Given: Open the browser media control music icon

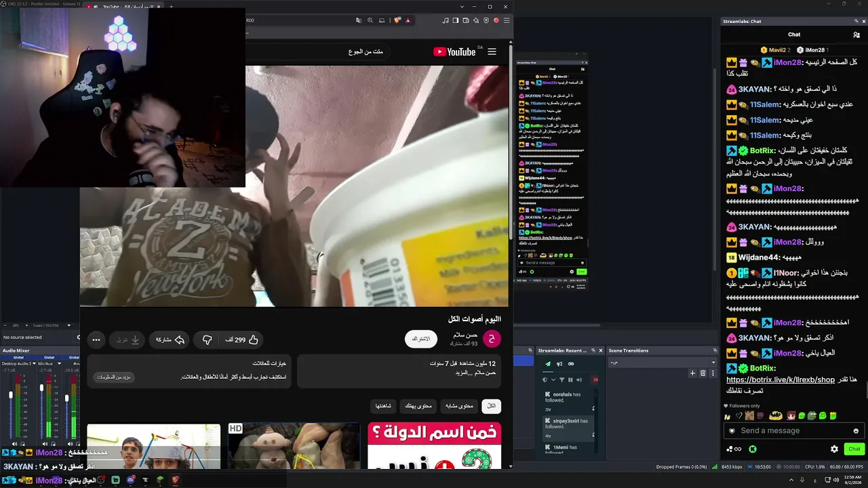Looking at the screenshot, I should pyautogui.click(x=446, y=20).
